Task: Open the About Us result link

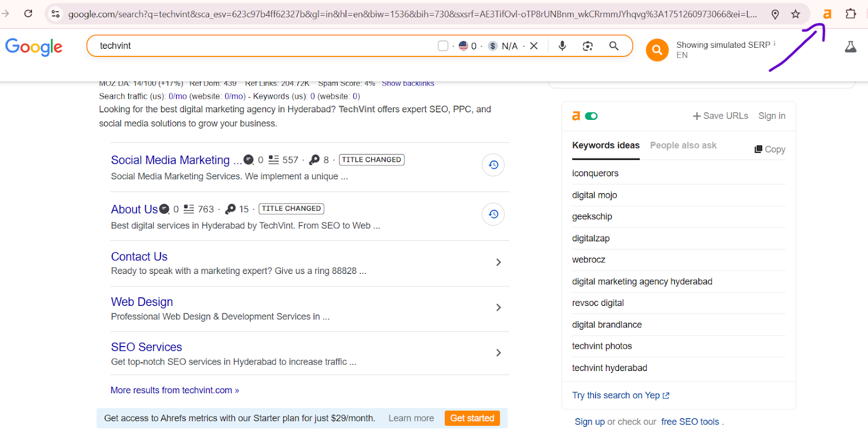Action: click(x=134, y=209)
